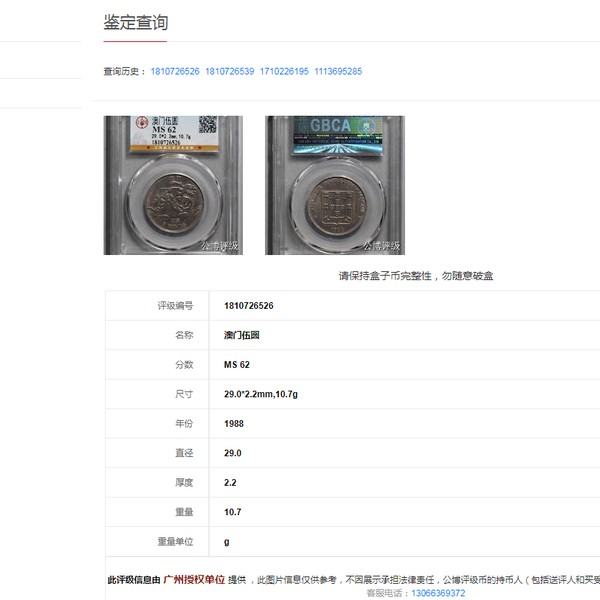Select the 厚度 row label
600x600 pixels.
pos(184,483)
